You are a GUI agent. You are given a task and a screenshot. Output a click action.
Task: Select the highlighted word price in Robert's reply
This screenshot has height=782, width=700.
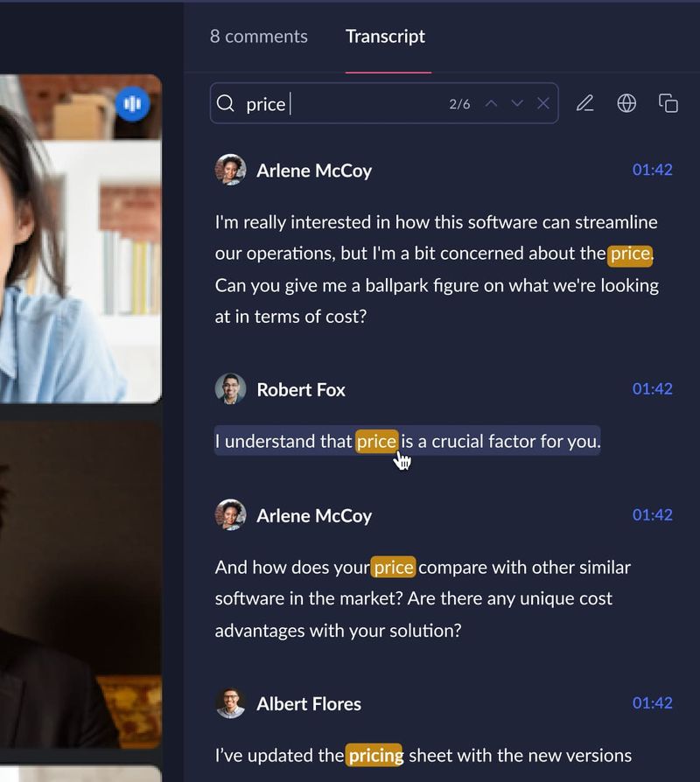pyautogui.click(x=375, y=441)
